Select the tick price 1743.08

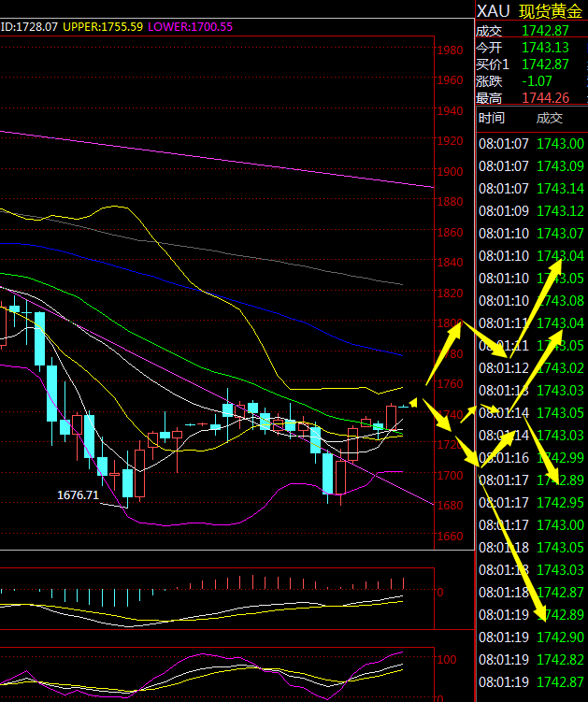560,300
